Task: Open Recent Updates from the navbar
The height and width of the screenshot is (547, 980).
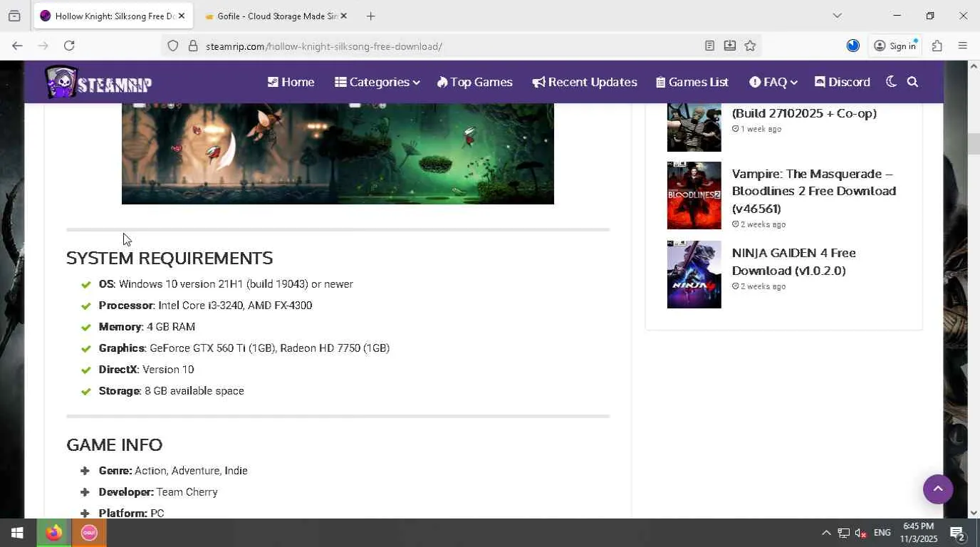Action: (585, 82)
